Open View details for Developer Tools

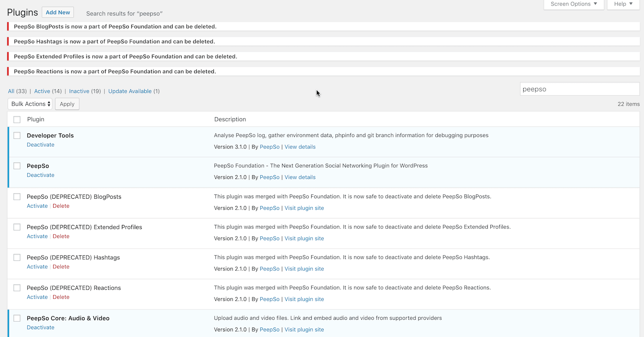point(300,147)
